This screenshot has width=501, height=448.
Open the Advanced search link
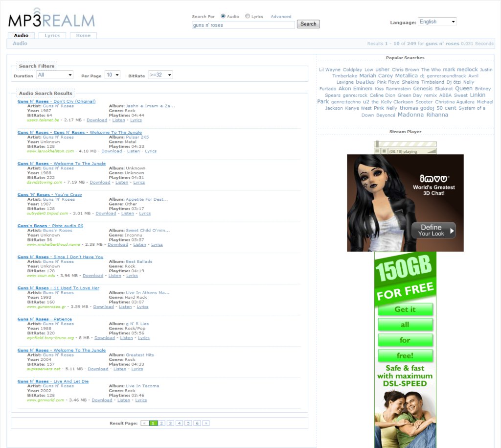[x=281, y=17]
